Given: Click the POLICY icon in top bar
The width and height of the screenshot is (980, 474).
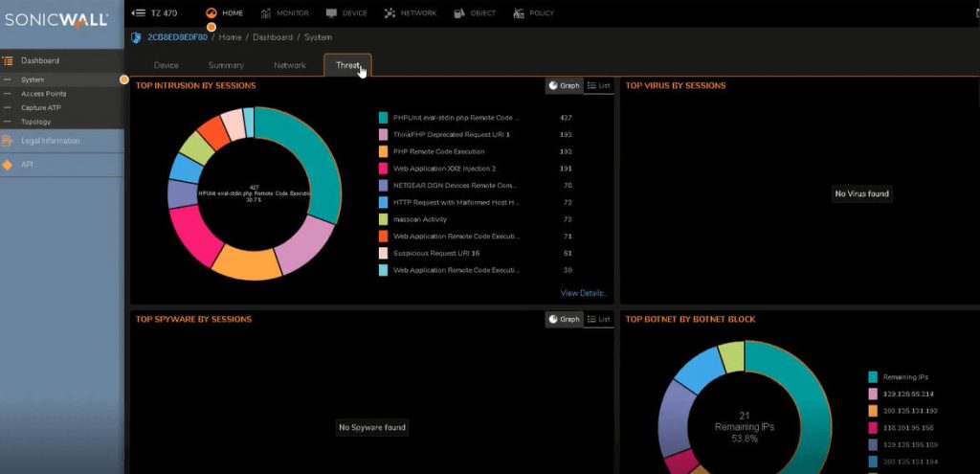Looking at the screenshot, I should point(518,13).
